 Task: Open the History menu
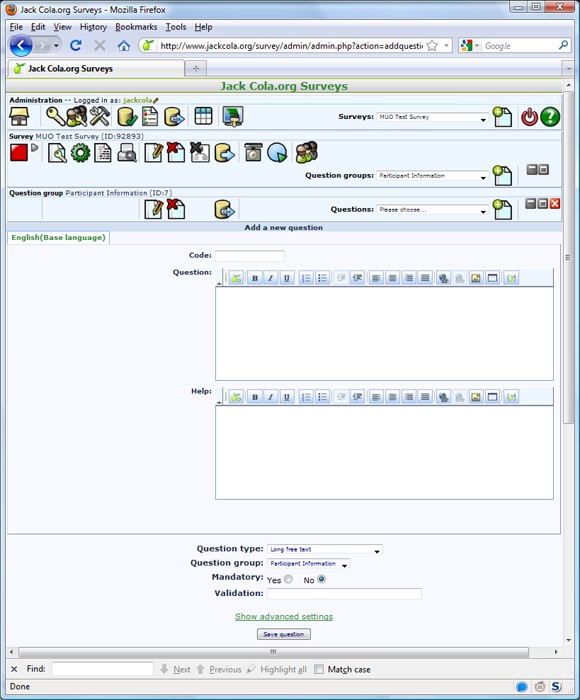(x=93, y=27)
